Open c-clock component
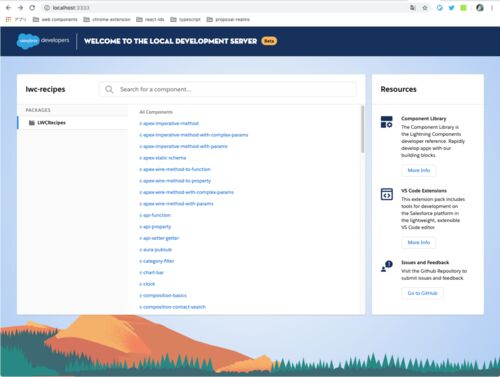The width and height of the screenshot is (500, 377). [x=147, y=284]
